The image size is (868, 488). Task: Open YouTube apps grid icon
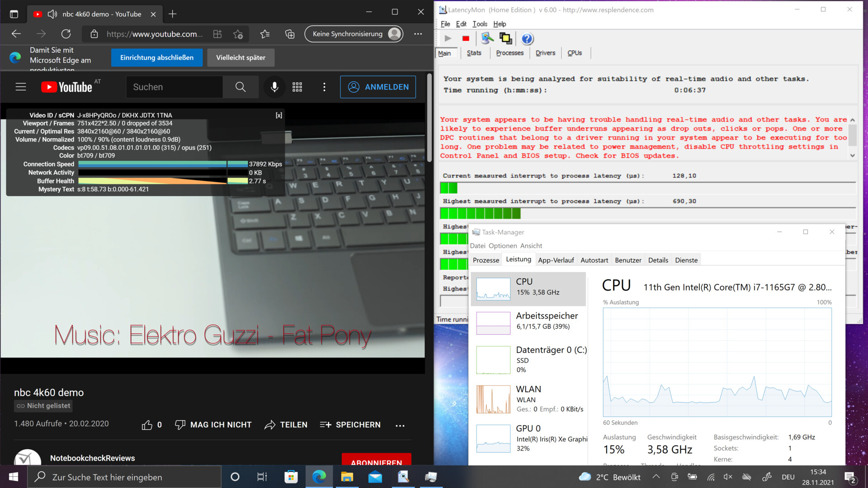[297, 87]
